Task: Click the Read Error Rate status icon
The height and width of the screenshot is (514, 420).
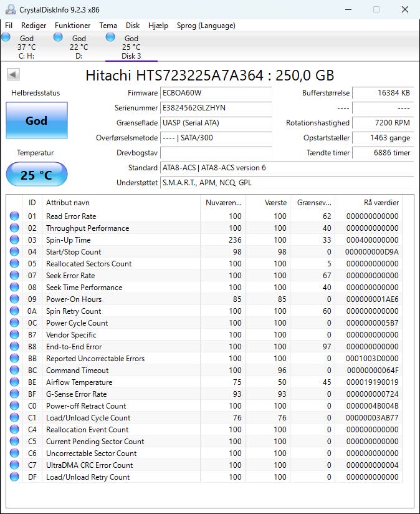Action: click(x=14, y=216)
